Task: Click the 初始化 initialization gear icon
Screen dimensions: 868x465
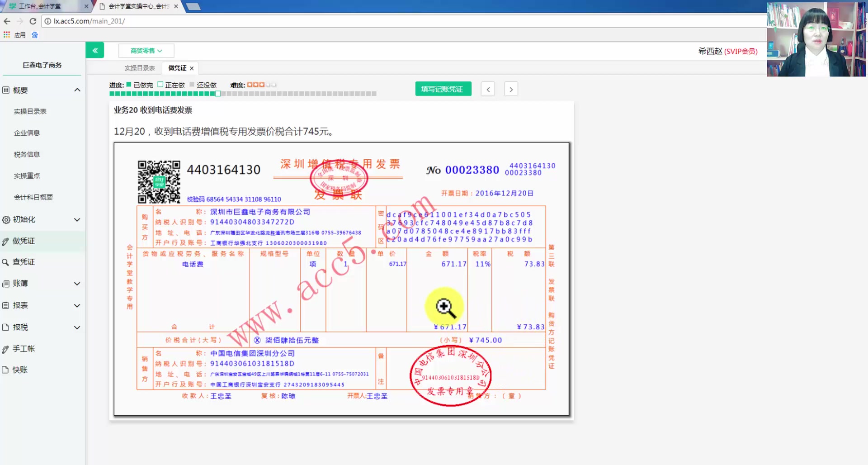Action: point(6,219)
